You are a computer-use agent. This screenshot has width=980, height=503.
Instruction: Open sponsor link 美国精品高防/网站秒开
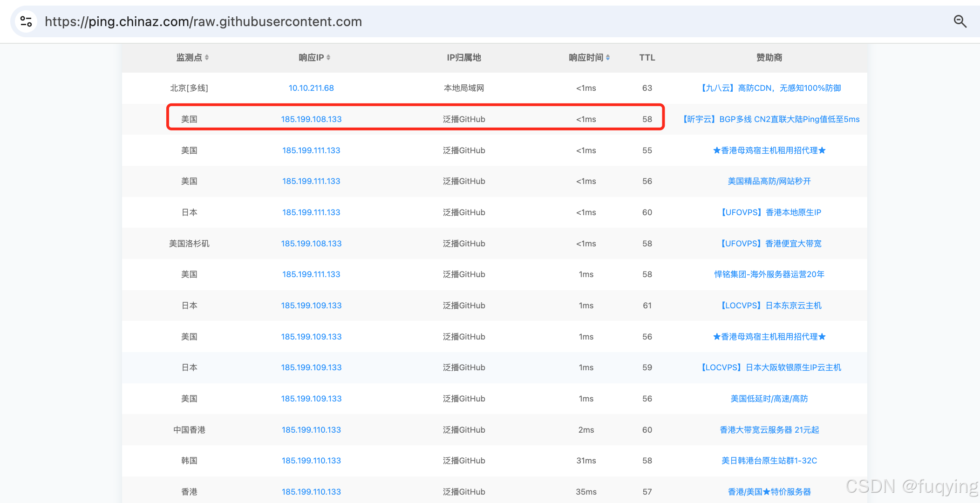tap(769, 181)
